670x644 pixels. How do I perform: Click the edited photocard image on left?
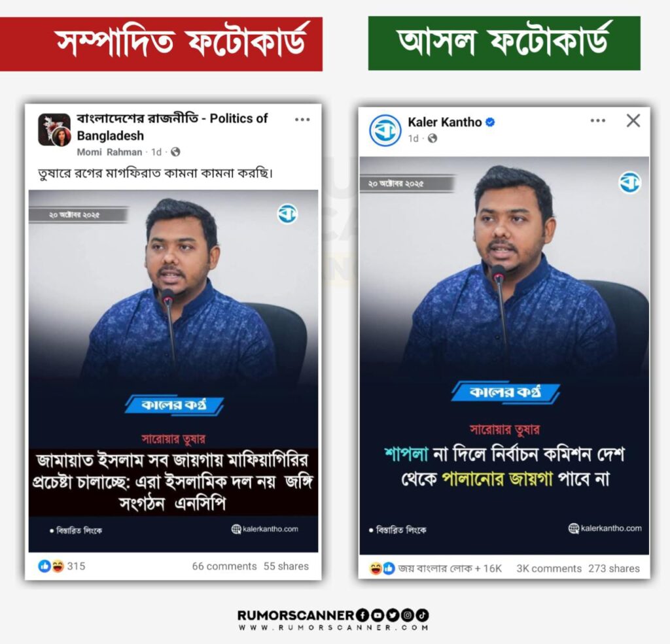[x=173, y=371]
